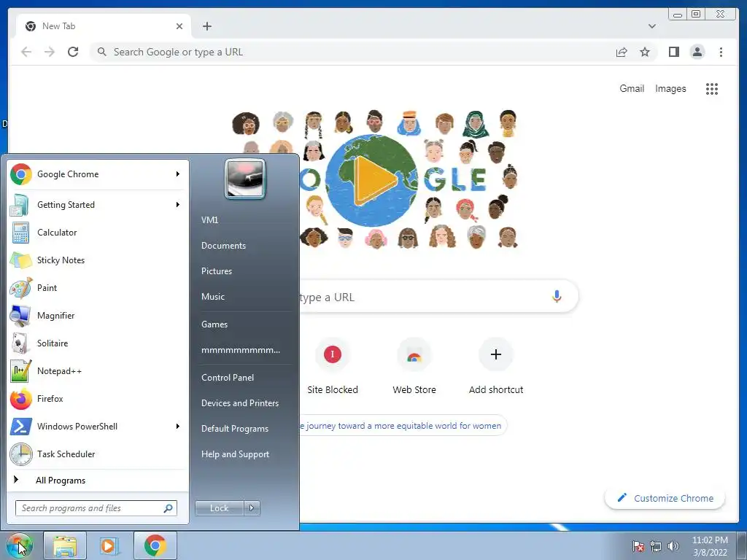
Task: Open Windows Explorer from the taskbar
Action: (65, 545)
